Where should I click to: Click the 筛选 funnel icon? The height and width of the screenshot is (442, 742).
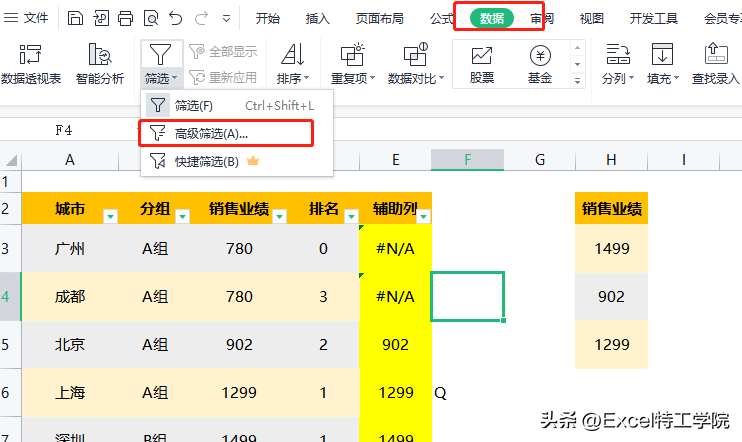tap(160, 55)
